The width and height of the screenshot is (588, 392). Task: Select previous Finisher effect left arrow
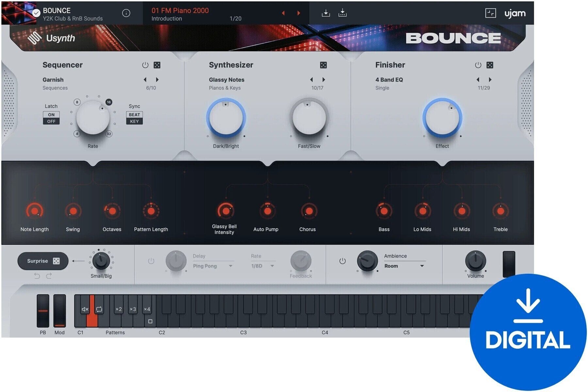point(478,79)
